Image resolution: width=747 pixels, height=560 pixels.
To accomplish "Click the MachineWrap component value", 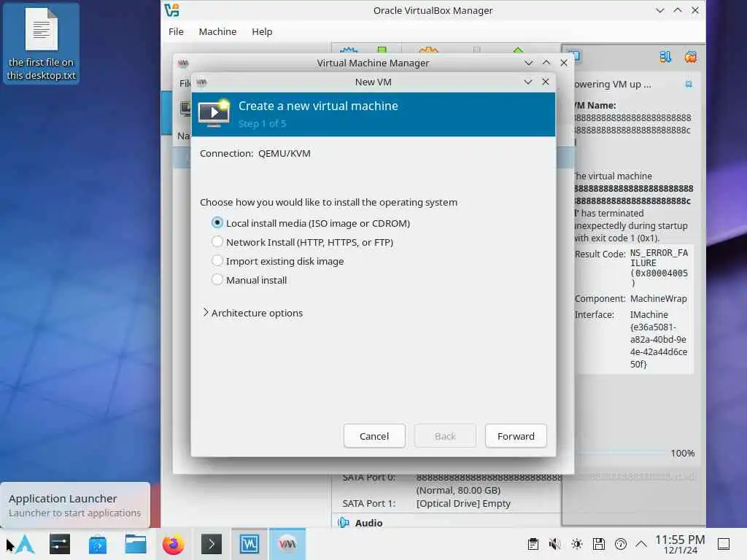I will click(x=659, y=299).
